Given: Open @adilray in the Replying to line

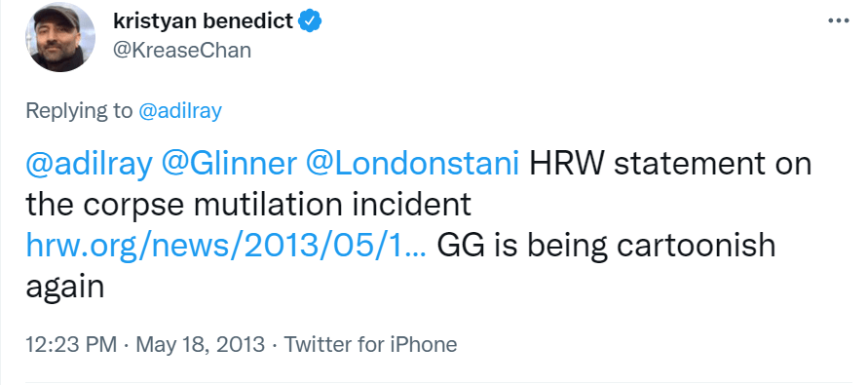Looking at the screenshot, I should [x=179, y=111].
